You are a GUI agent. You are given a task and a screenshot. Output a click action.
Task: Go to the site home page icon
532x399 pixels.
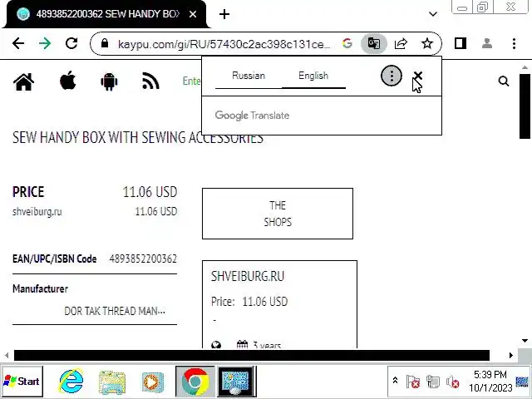click(x=24, y=81)
